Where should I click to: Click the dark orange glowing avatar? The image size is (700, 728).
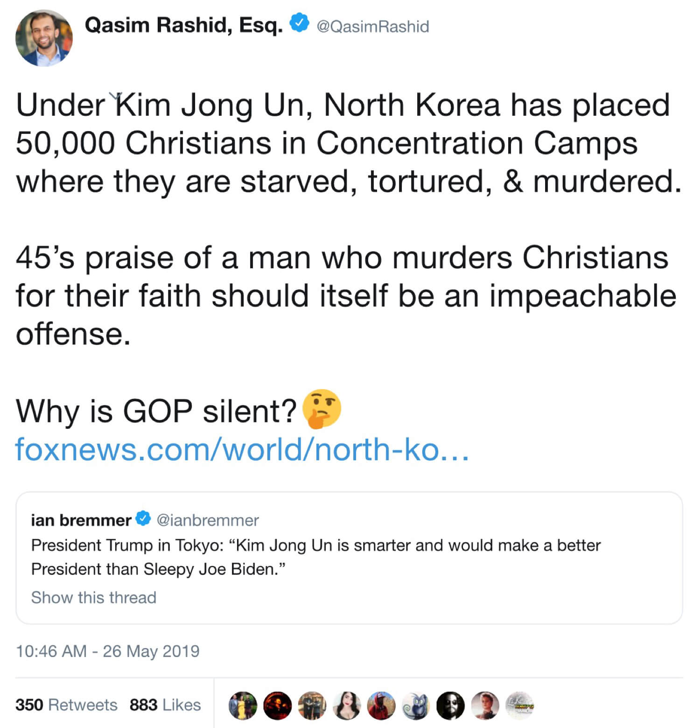coord(278,705)
